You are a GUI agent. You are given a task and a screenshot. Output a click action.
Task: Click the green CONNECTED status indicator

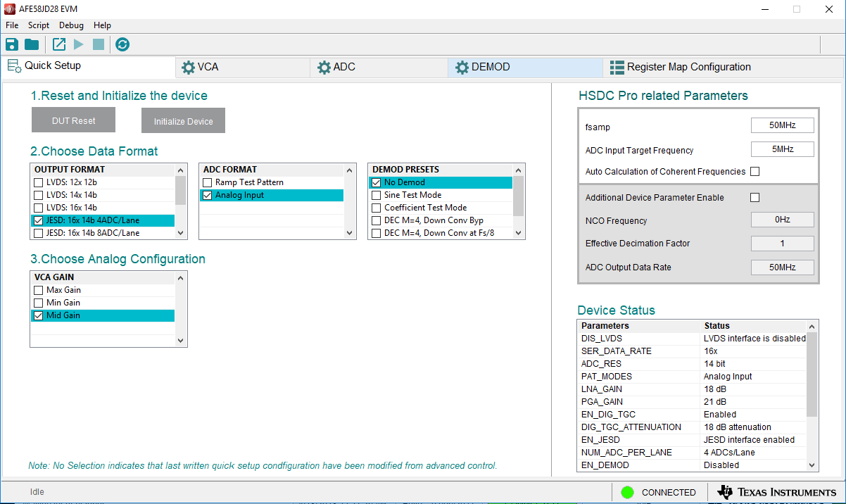[628, 492]
